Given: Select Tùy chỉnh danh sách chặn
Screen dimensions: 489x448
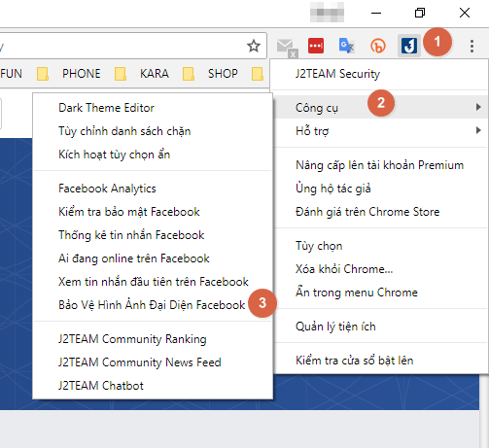Looking at the screenshot, I should coord(153,131).
